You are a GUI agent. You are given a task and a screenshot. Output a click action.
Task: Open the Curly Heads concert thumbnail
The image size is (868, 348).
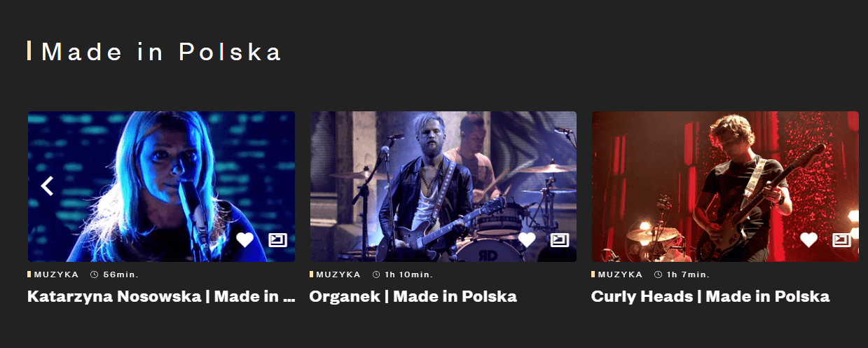click(725, 186)
